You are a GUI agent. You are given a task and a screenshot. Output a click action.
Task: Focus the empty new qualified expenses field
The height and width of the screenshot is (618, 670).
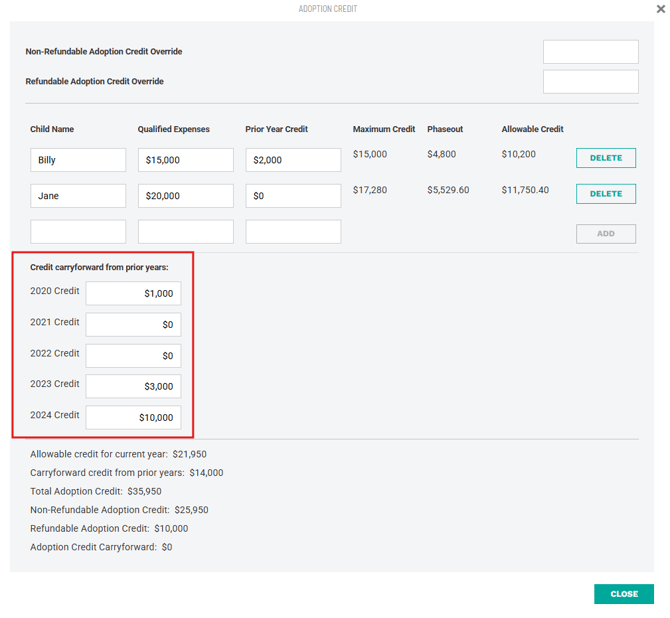[x=185, y=232]
